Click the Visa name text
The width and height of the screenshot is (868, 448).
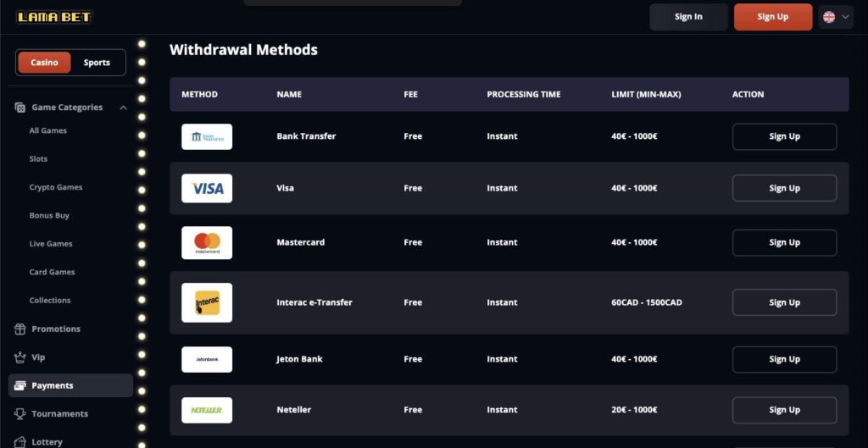tap(285, 188)
